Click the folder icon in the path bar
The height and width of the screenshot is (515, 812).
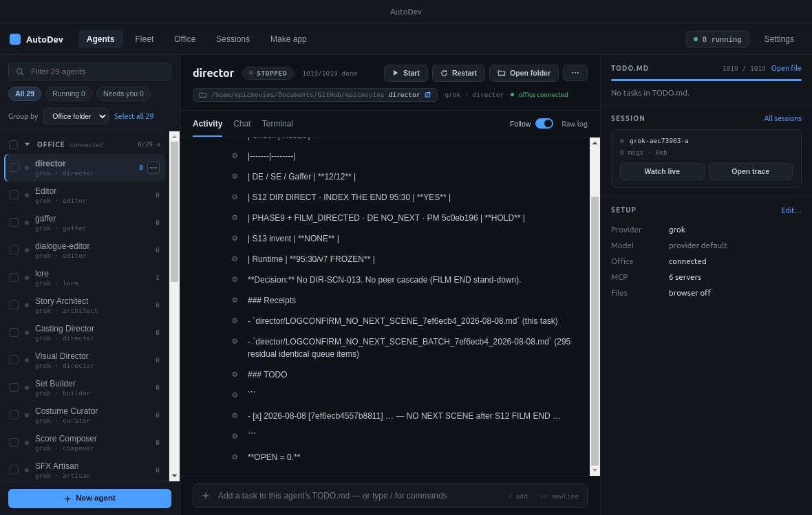[203, 95]
